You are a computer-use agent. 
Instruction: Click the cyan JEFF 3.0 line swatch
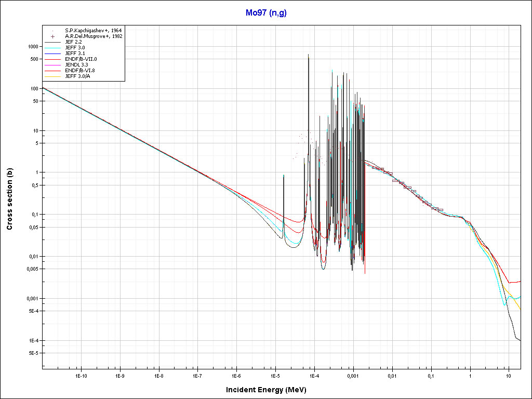tap(53, 48)
